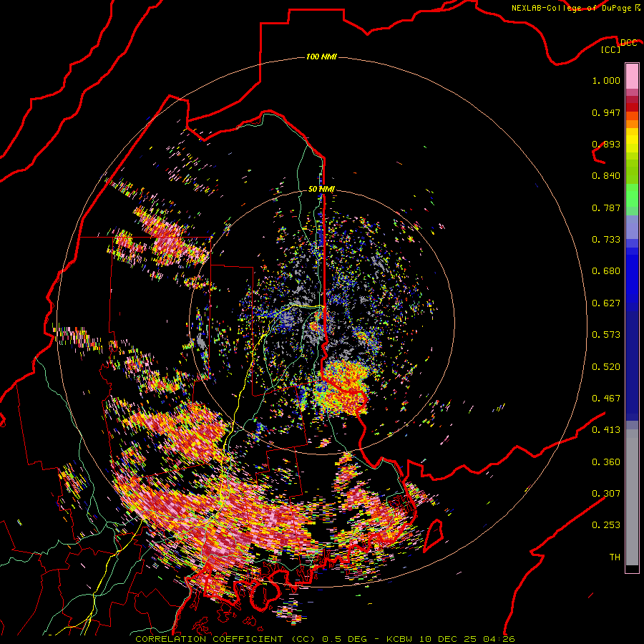Click the 50 NMI range ring label
Screen dimensions: 644x644
[x=321, y=189]
